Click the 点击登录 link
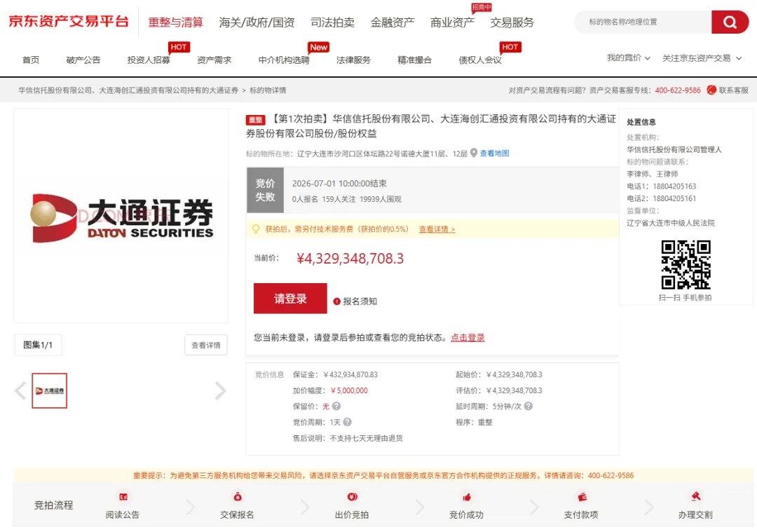The height and width of the screenshot is (532, 757). click(468, 337)
